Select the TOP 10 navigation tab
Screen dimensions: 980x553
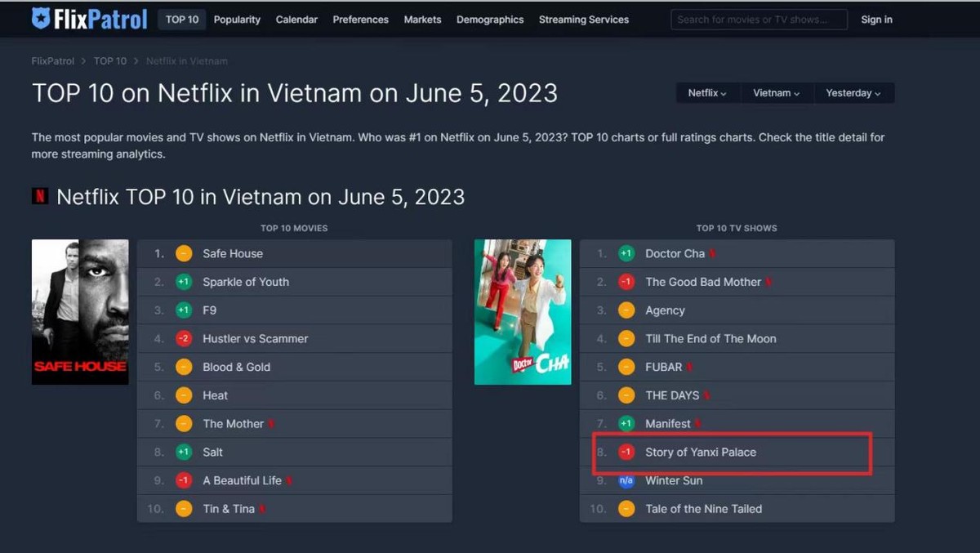(182, 20)
